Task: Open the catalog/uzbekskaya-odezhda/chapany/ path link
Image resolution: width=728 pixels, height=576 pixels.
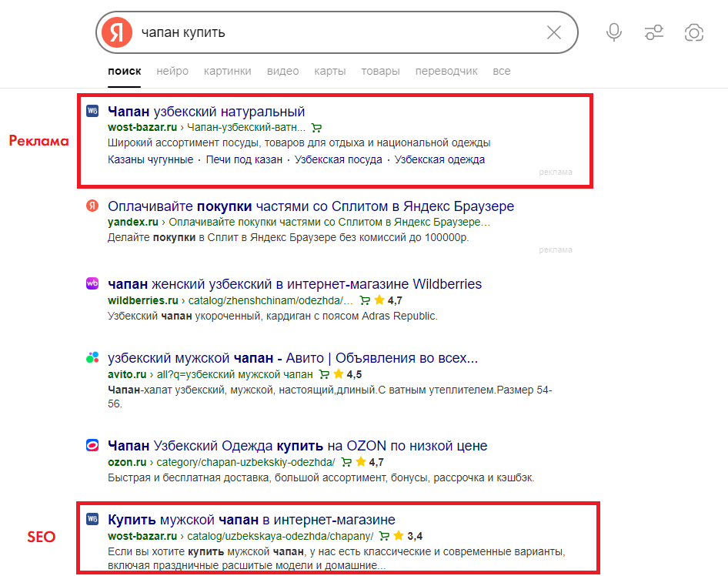Action: pyautogui.click(x=280, y=536)
